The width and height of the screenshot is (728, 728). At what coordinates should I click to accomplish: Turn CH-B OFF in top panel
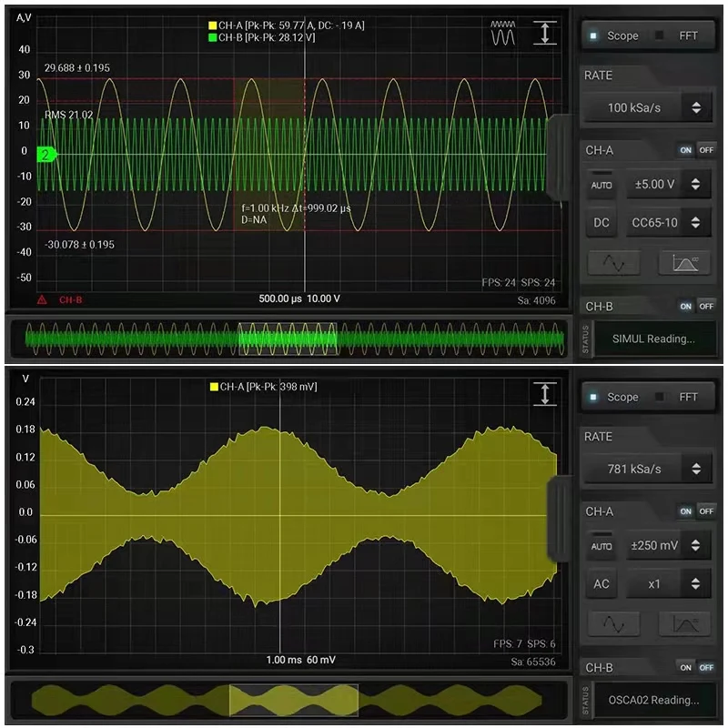(706, 307)
